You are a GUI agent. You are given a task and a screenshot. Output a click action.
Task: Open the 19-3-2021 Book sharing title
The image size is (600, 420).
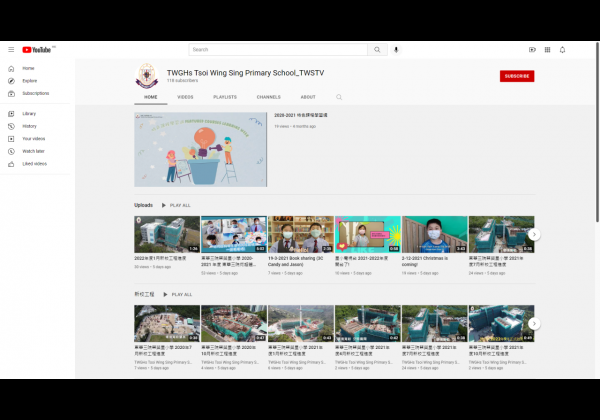point(296,261)
